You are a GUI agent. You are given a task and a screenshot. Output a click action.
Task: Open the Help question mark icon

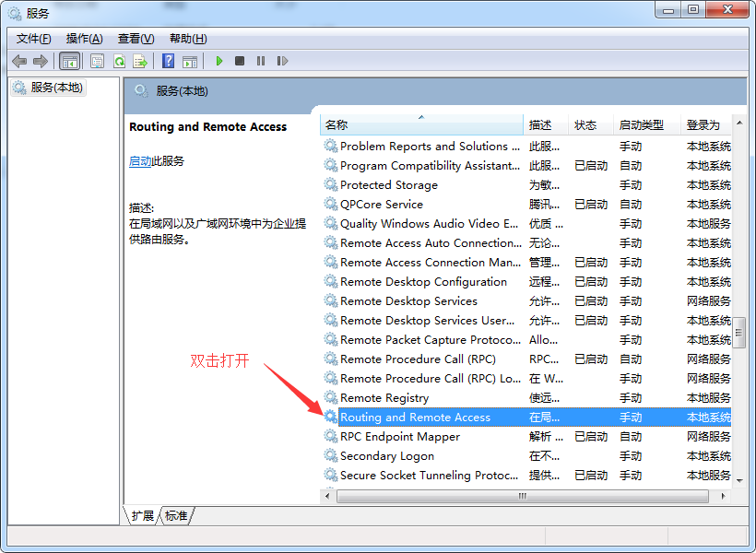[x=169, y=61]
